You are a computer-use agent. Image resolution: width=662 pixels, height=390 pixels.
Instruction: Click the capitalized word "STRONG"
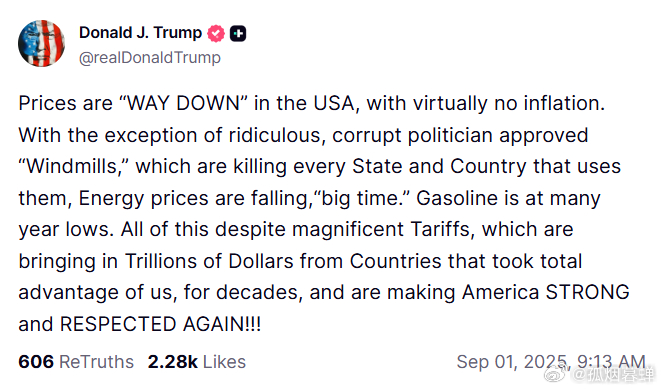588,292
